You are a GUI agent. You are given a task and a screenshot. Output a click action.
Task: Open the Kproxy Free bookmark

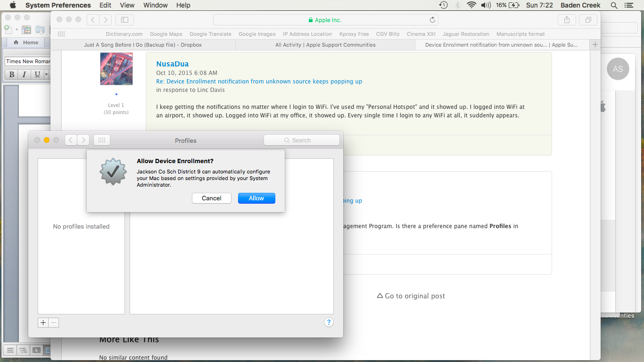354,34
